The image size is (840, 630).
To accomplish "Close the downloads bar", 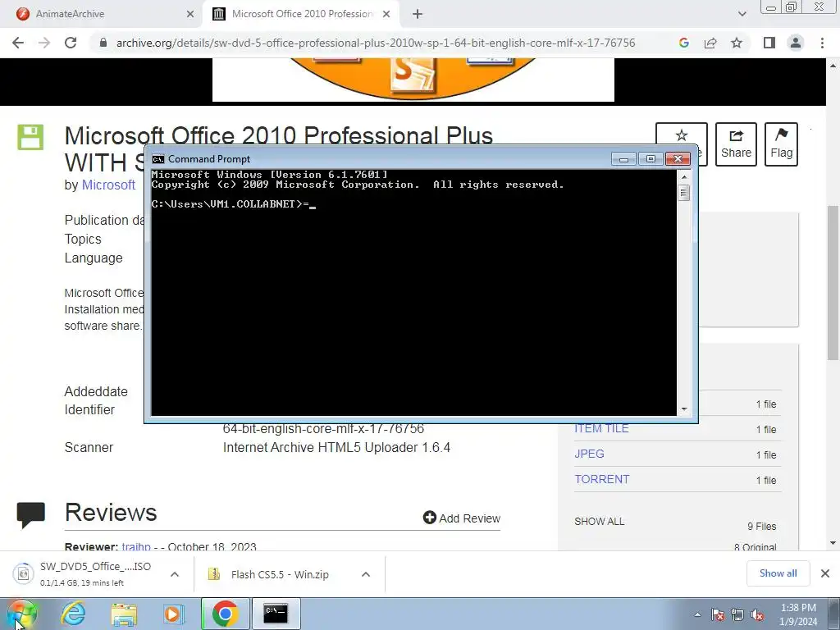I will pos(825,573).
